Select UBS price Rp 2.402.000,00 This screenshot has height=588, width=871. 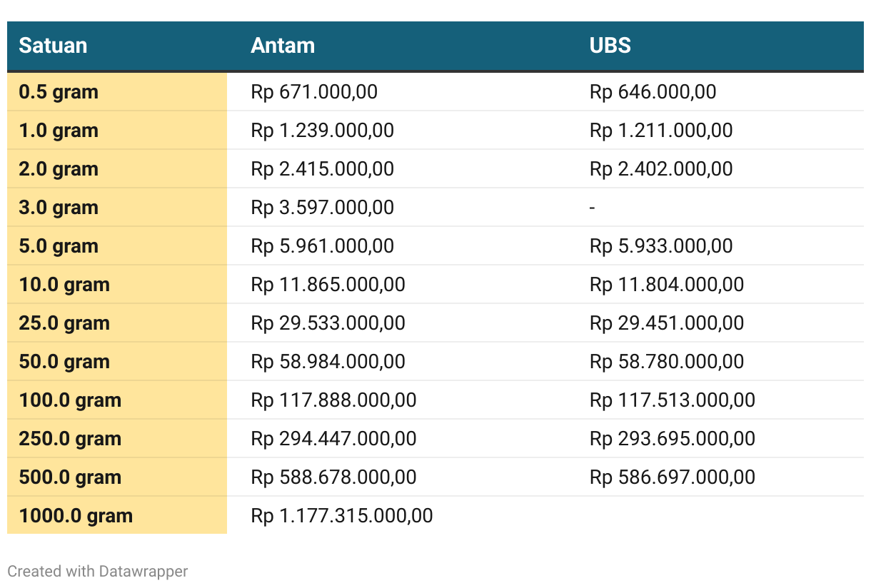pos(661,169)
